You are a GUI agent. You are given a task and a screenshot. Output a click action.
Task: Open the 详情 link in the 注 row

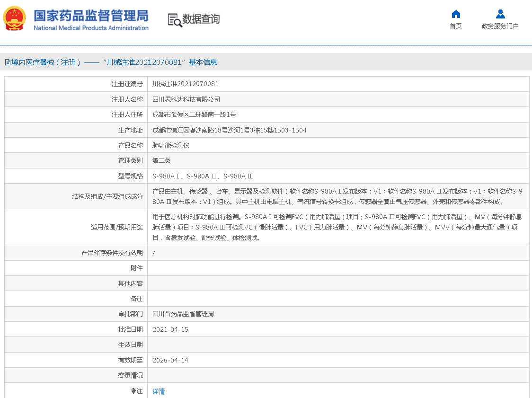159,391
